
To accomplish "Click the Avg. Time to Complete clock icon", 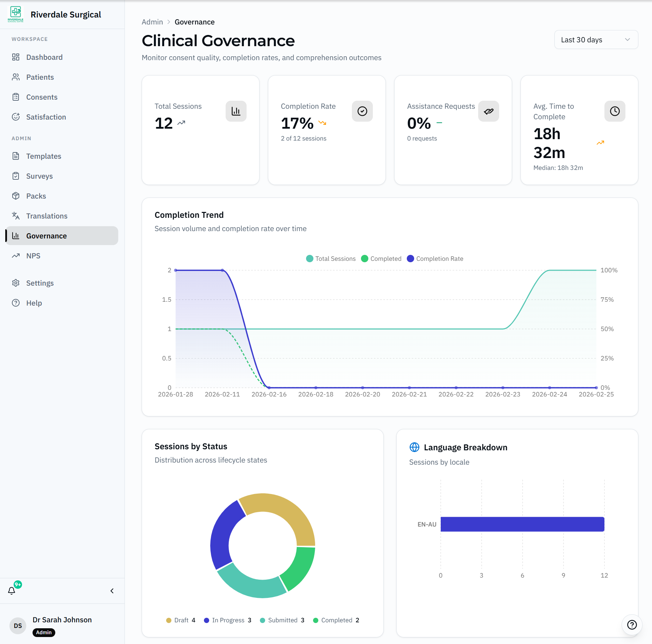I will (615, 111).
